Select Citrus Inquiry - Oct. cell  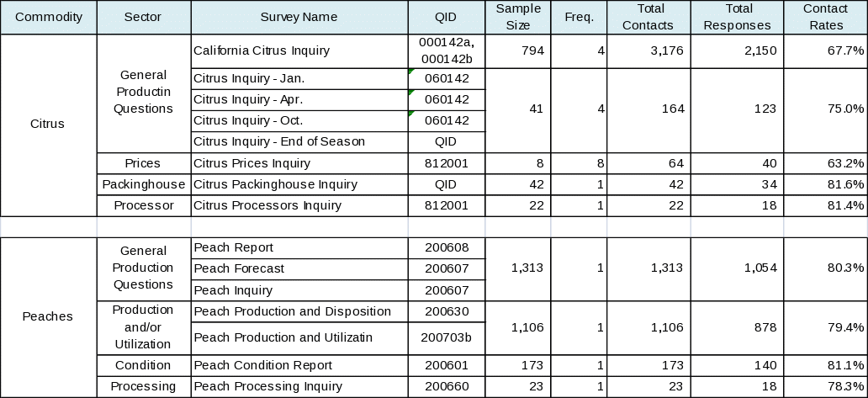tap(299, 120)
